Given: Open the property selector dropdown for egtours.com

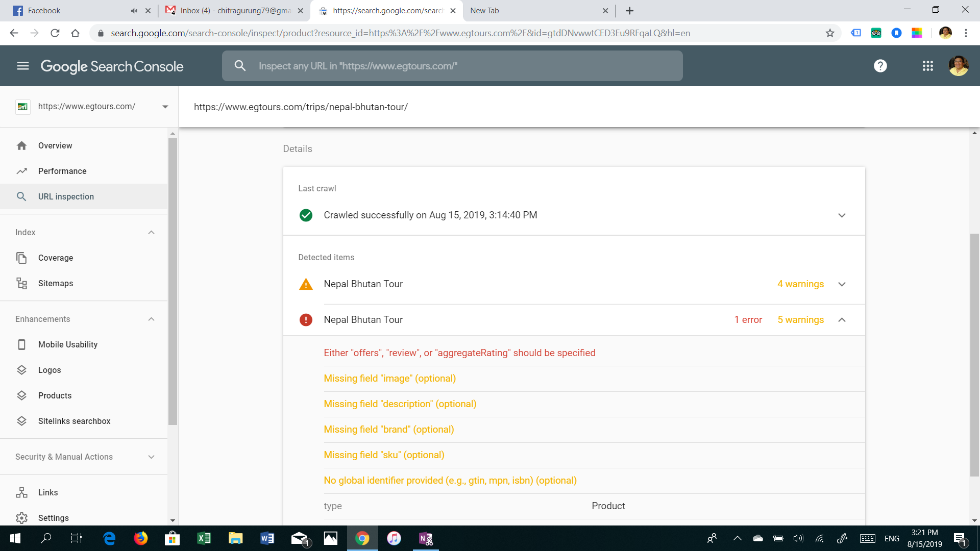Looking at the screenshot, I should (x=165, y=107).
